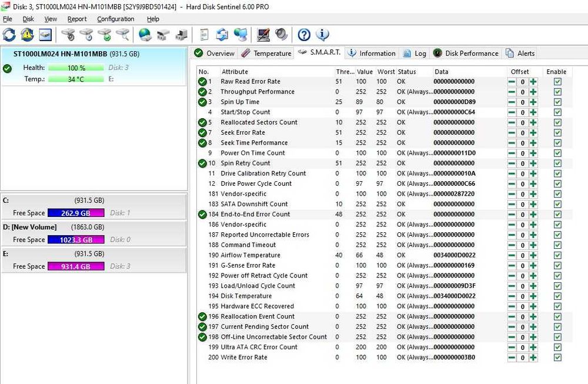Switch to the Disk Performance tab
This screenshot has height=384, width=588.
tap(466, 54)
